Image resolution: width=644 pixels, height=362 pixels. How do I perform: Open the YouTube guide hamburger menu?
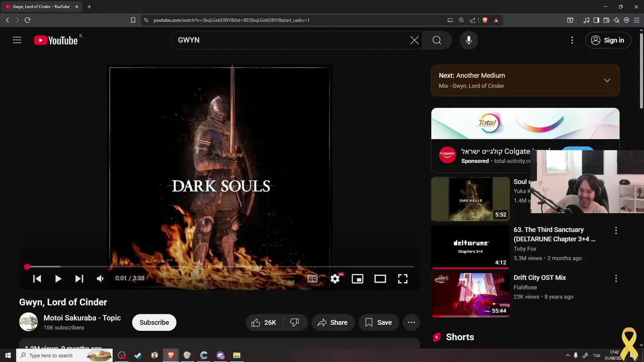tap(17, 40)
